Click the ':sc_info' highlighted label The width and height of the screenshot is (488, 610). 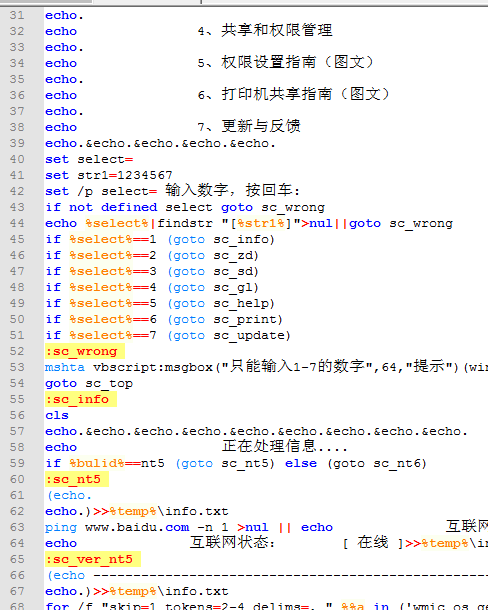click(x=81, y=400)
